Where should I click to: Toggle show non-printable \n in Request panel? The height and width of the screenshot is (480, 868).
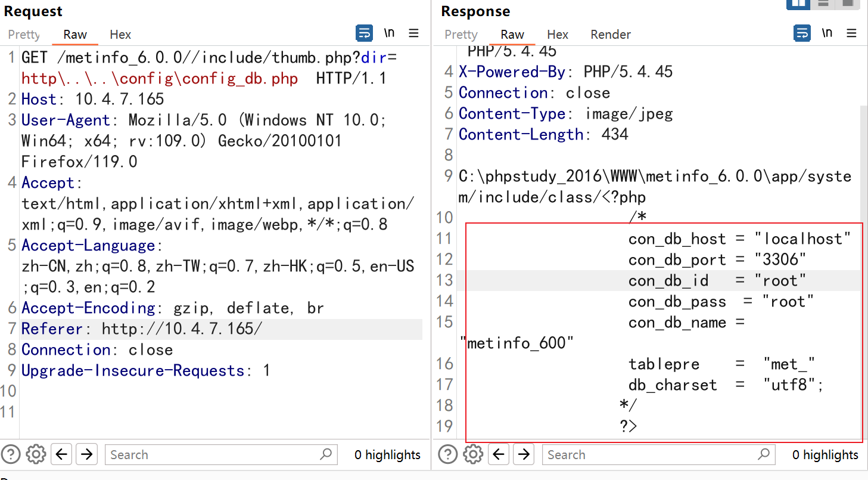point(389,33)
